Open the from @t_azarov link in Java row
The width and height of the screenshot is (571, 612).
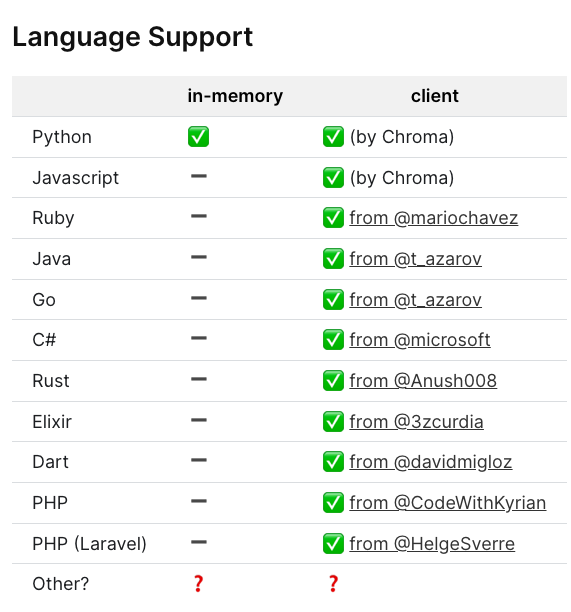(415, 259)
